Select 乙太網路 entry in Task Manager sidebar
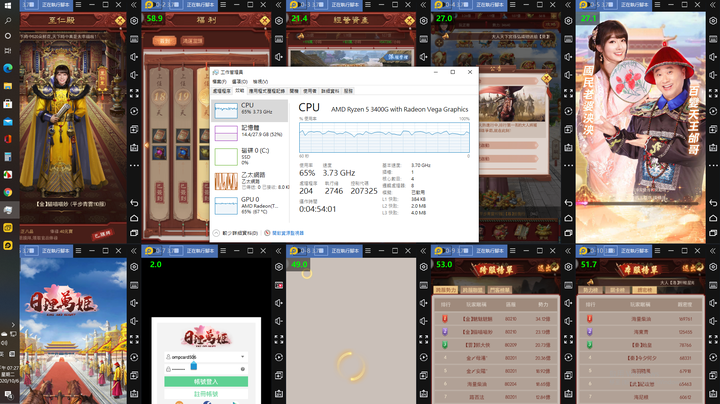Screen dimensions: 720x404 pyautogui.click(x=250, y=180)
